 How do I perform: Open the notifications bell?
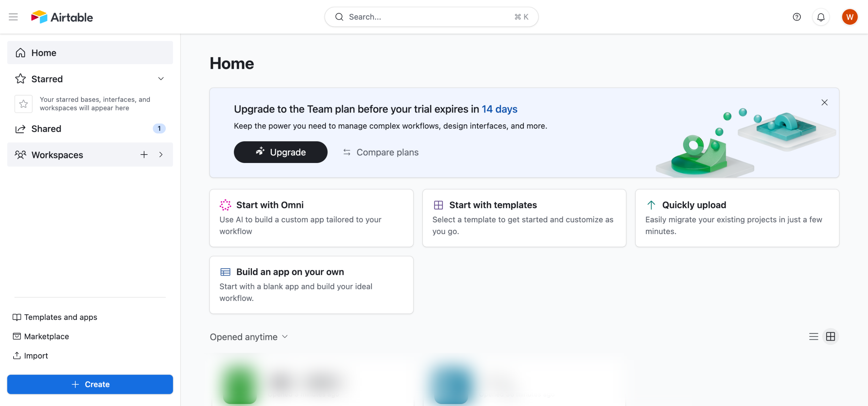(821, 17)
